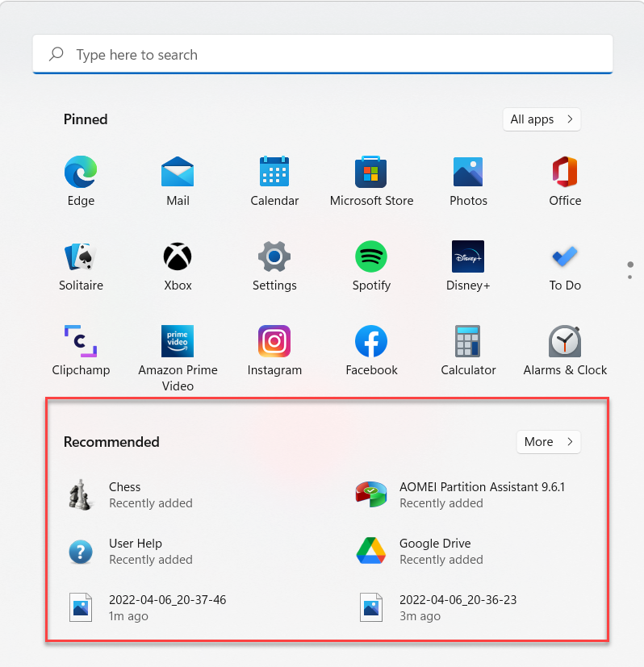
Task: Go to next pinned apps page dot
Action: [x=630, y=277]
